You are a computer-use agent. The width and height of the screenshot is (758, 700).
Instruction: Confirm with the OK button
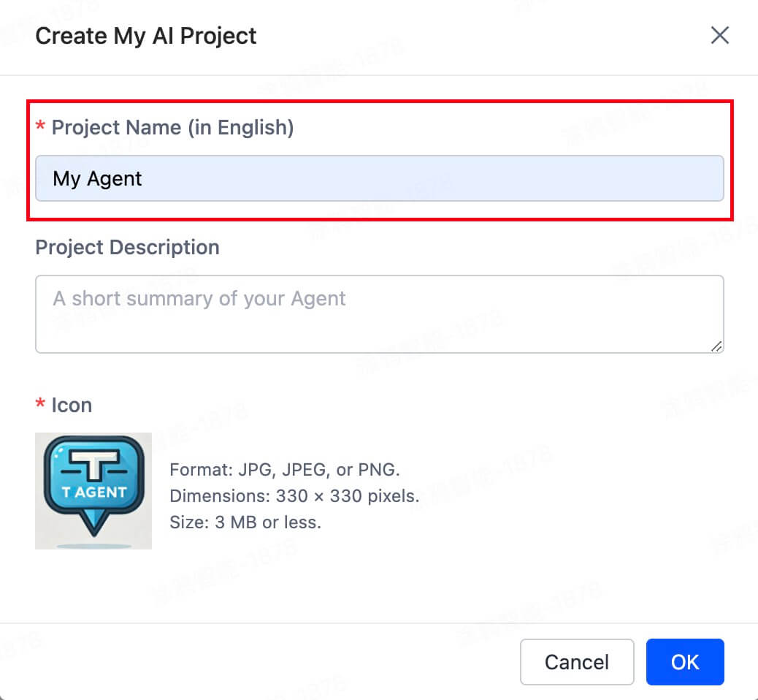point(685,662)
